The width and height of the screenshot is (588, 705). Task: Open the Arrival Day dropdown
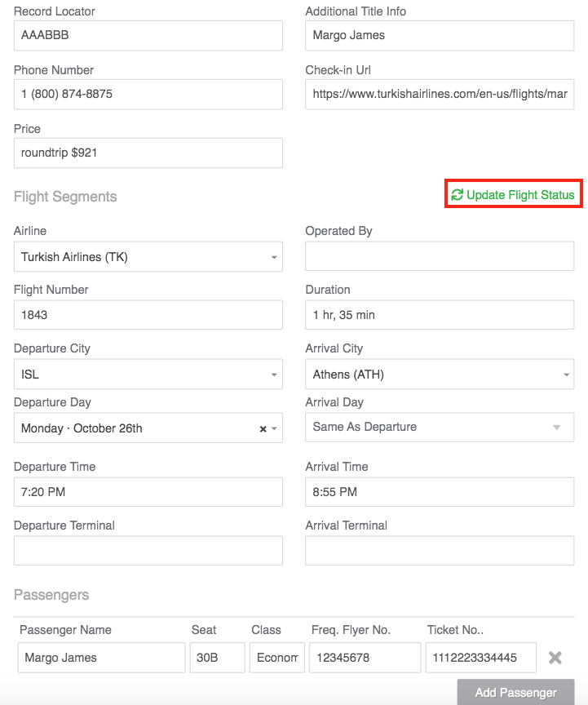tap(440, 427)
